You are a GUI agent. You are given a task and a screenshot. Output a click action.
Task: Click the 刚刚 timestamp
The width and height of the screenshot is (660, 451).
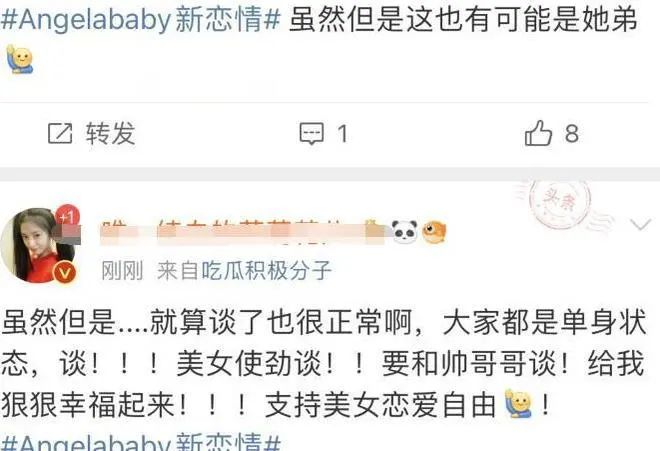click(x=122, y=270)
